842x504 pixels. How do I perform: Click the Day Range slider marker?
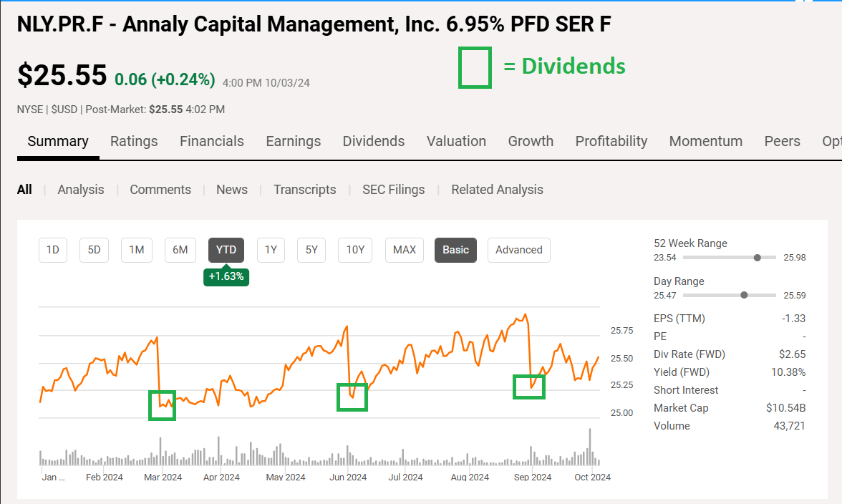point(745,295)
